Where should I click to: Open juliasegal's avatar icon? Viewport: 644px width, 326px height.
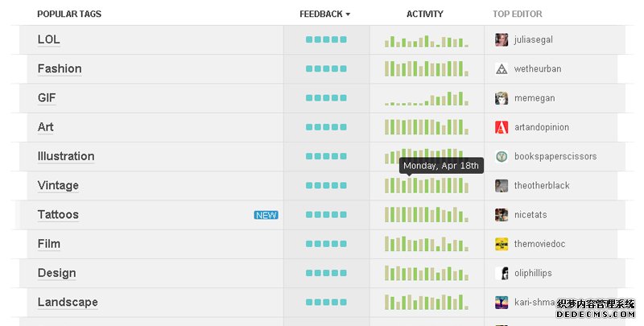pos(502,39)
